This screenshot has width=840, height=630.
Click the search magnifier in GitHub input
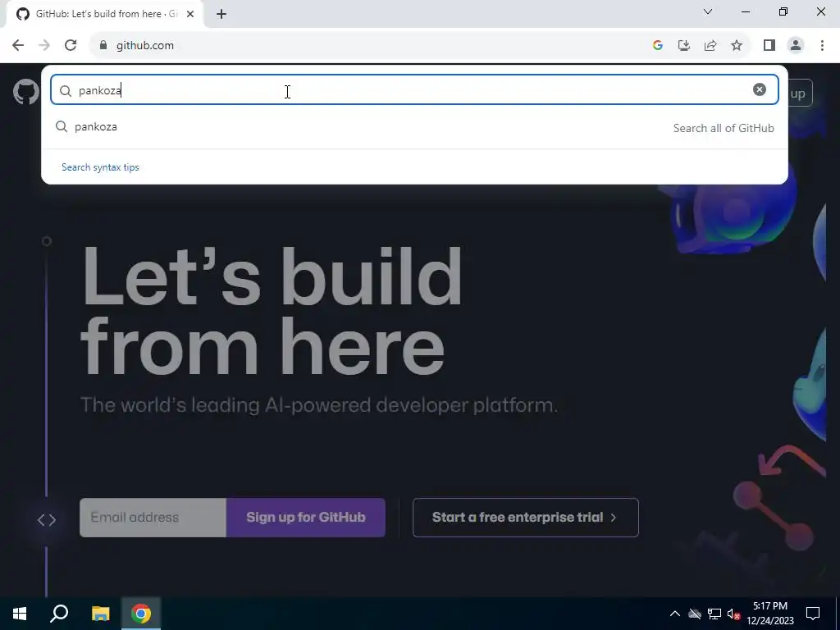66,91
